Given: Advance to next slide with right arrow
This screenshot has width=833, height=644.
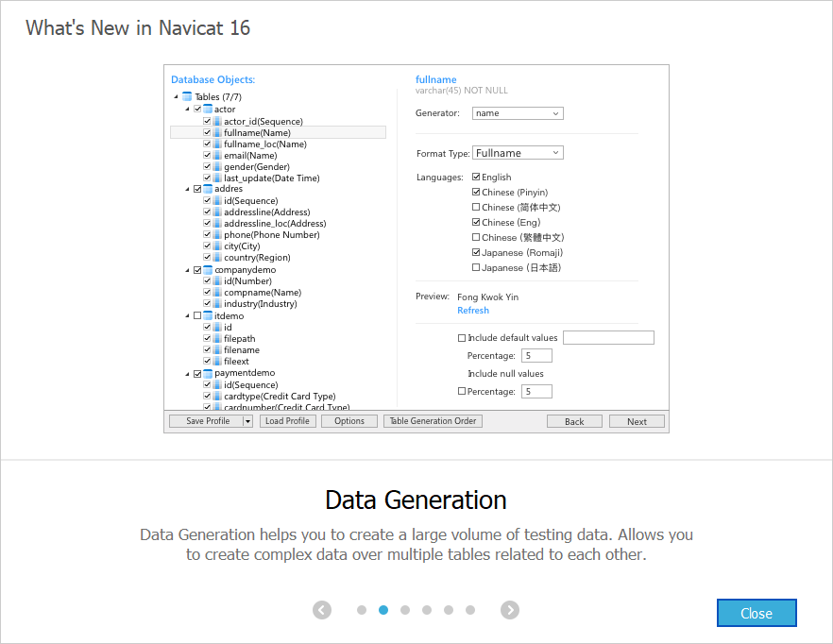Looking at the screenshot, I should coord(510,610).
